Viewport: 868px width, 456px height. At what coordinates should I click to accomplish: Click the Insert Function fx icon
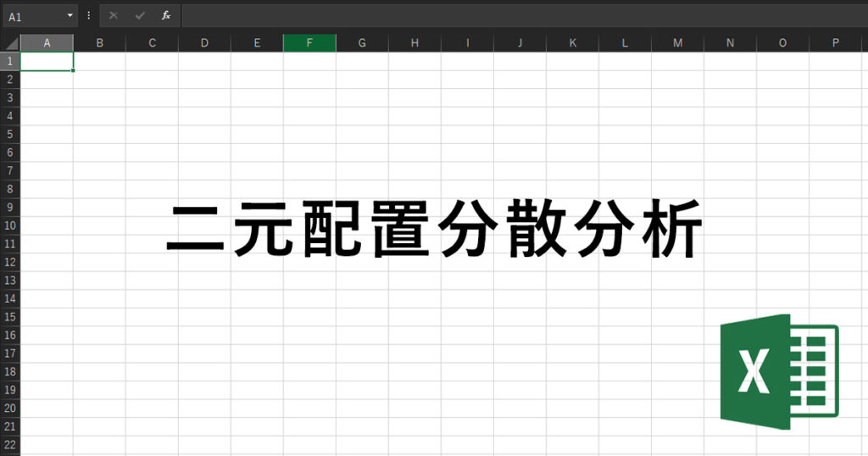tap(166, 16)
